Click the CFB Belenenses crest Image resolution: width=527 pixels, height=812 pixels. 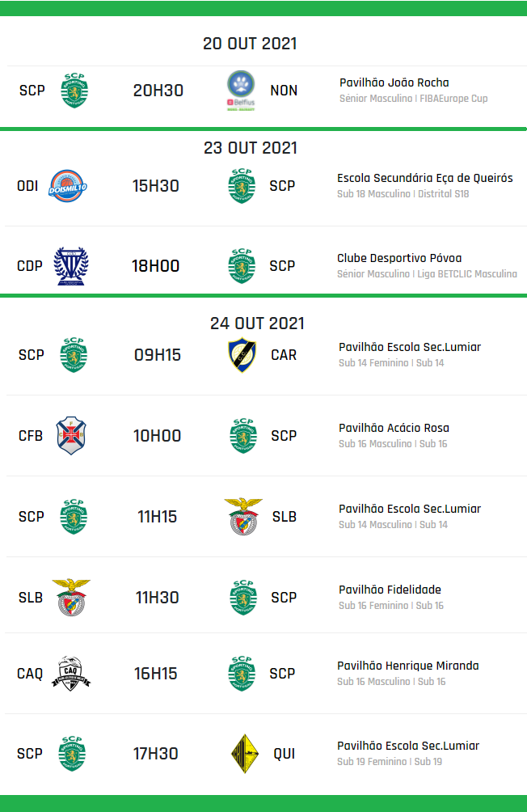click(x=70, y=435)
